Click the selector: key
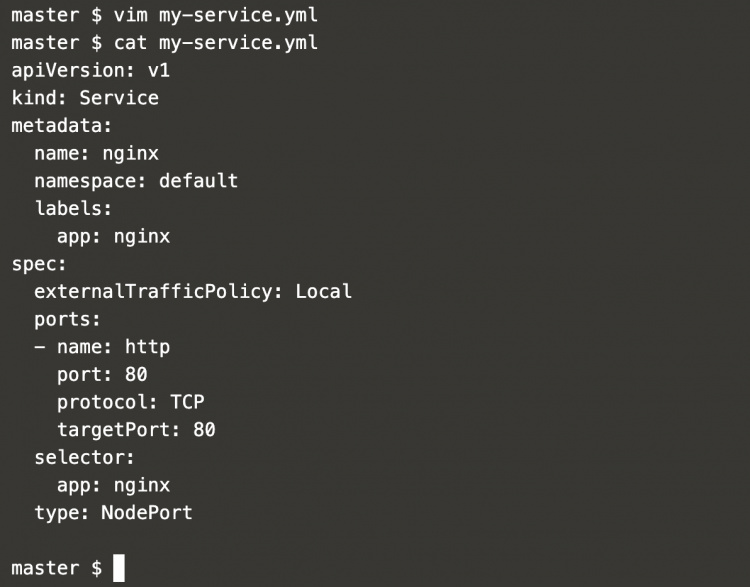 pos(85,458)
